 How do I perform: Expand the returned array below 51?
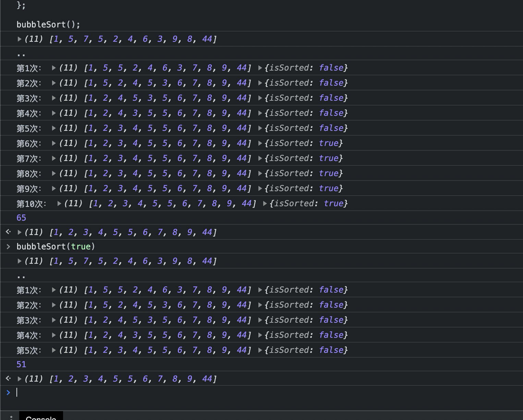coord(20,379)
